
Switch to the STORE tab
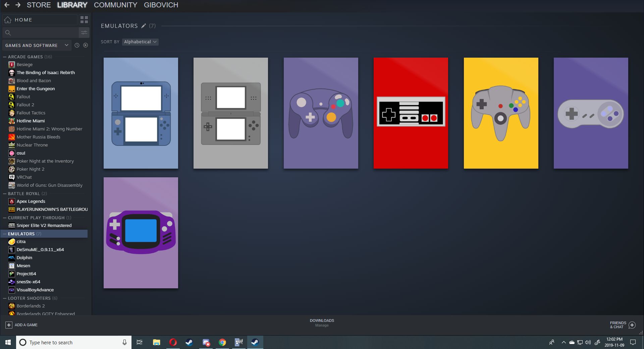pos(38,5)
